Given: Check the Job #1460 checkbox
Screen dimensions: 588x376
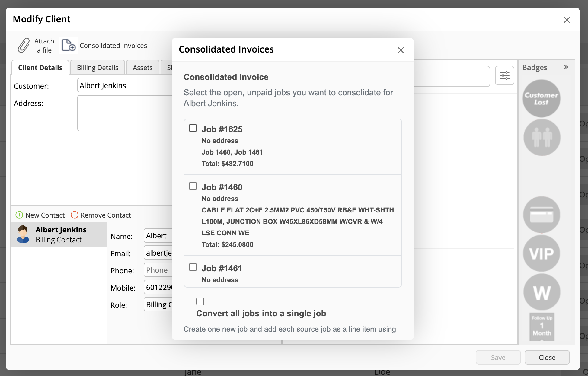Looking at the screenshot, I should point(193,186).
